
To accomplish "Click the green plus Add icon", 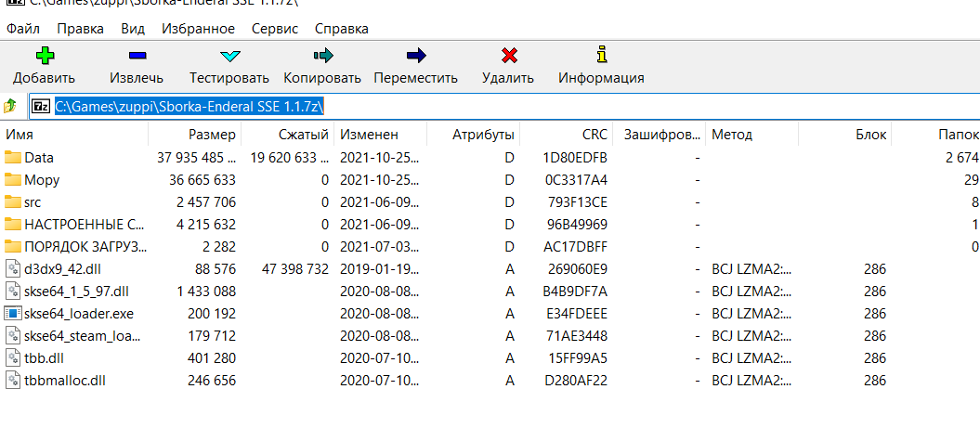I will pos(44,56).
